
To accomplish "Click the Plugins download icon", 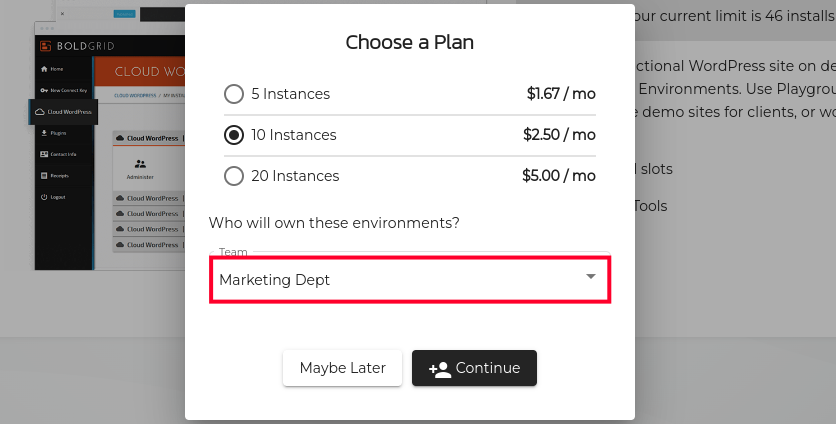I will [43, 132].
